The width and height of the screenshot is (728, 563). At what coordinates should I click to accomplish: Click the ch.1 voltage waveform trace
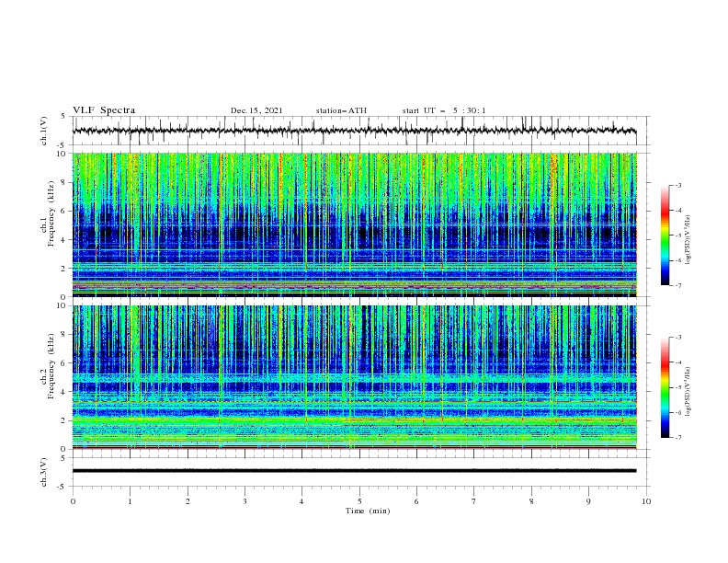(x=354, y=131)
